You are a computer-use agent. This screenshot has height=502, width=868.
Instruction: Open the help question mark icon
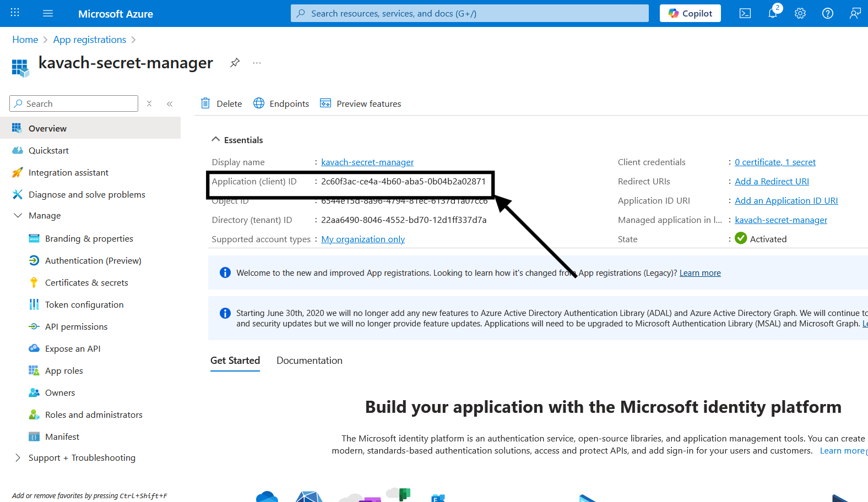point(828,13)
